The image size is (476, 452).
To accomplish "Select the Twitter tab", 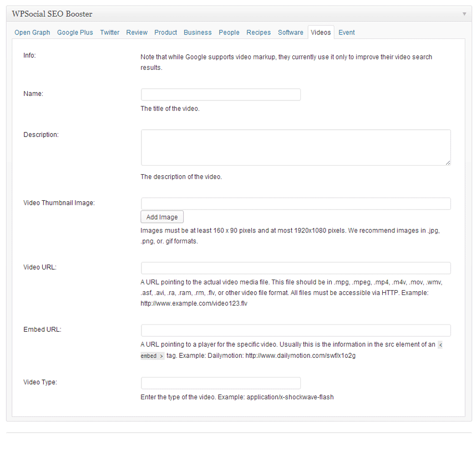I will pos(110,33).
